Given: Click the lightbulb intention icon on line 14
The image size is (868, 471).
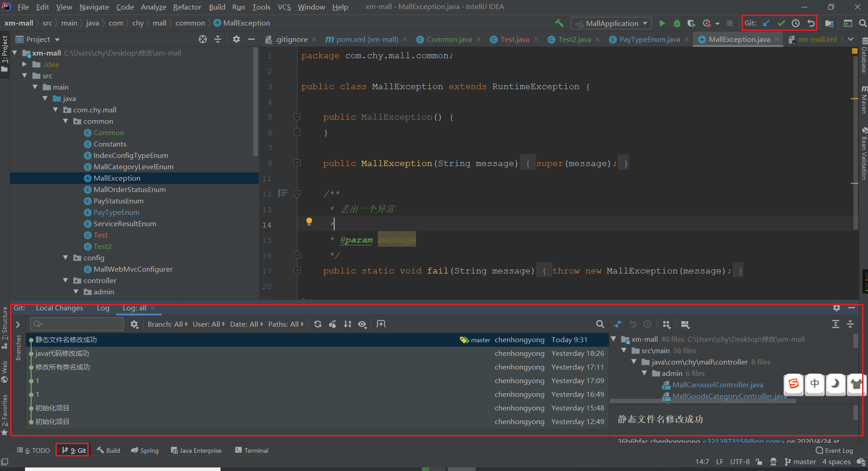Looking at the screenshot, I should point(309,222).
